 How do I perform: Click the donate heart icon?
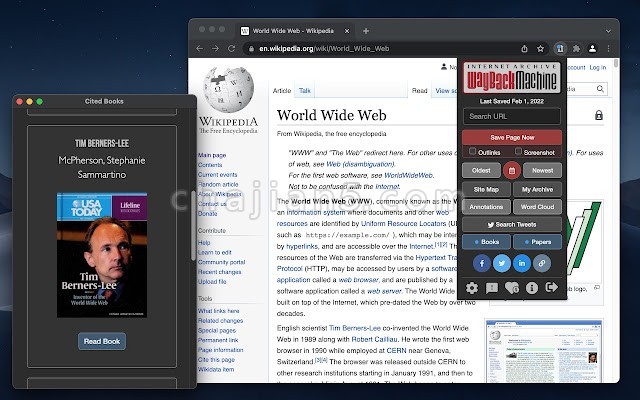click(512, 288)
